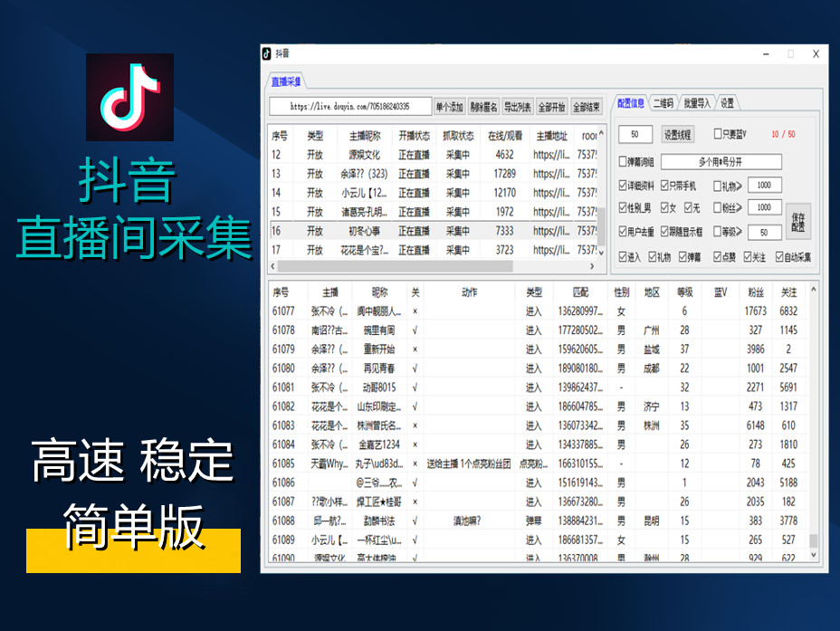Click the live.douyin.com URL input field

(x=350, y=106)
